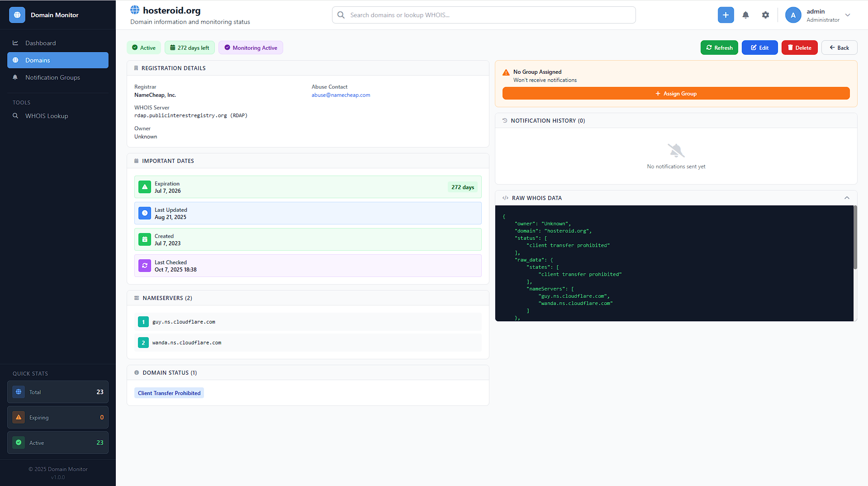Click the blue plus add-domain icon

click(726, 15)
